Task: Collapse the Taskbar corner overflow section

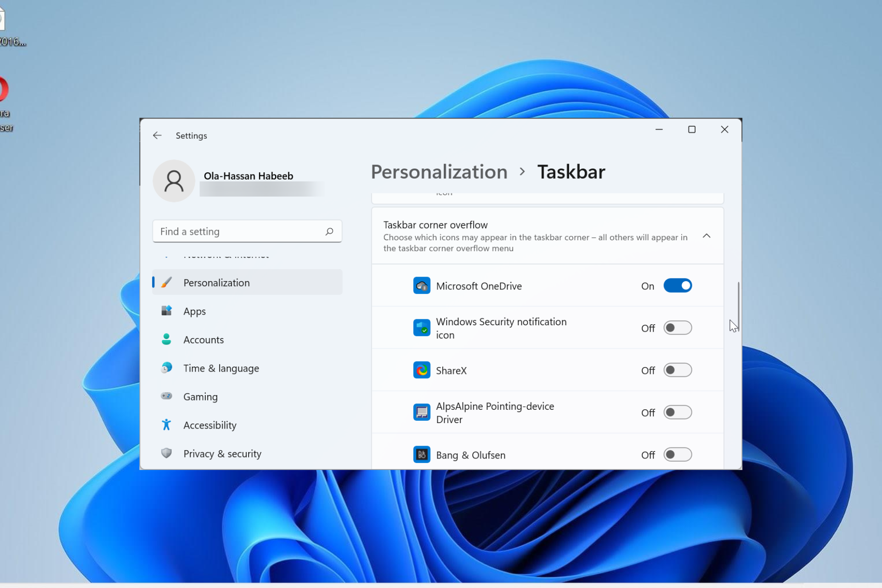Action: coord(707,236)
